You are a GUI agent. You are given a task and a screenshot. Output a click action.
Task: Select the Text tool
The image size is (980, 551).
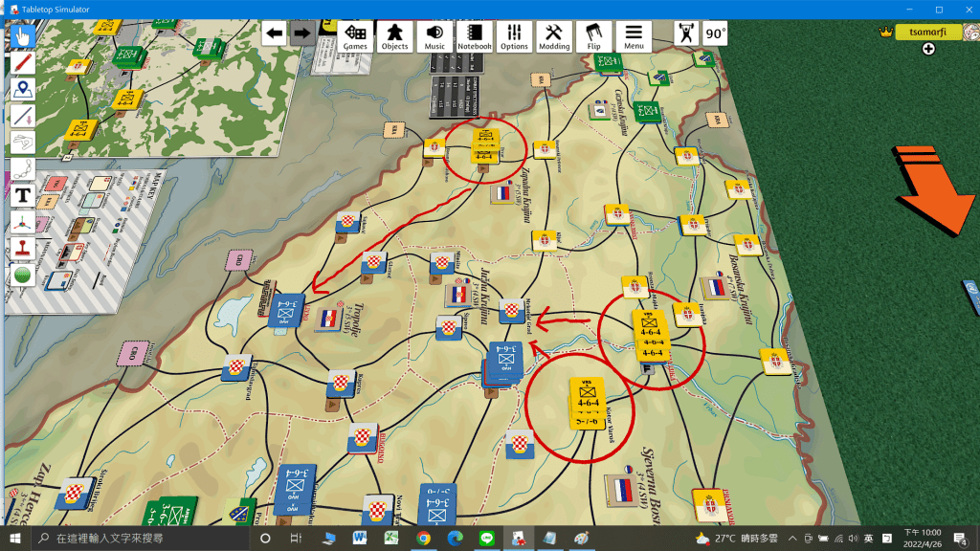(x=23, y=196)
